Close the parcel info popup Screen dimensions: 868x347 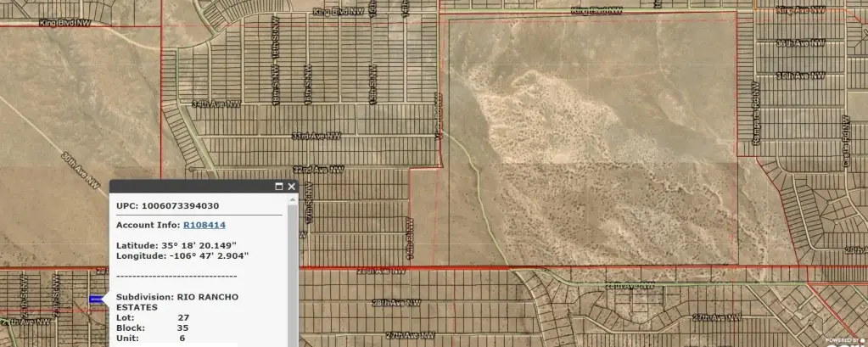(x=291, y=187)
